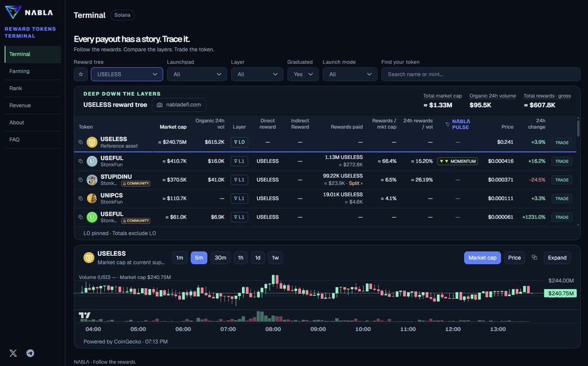Open the Graduated Yes dropdown

303,74
